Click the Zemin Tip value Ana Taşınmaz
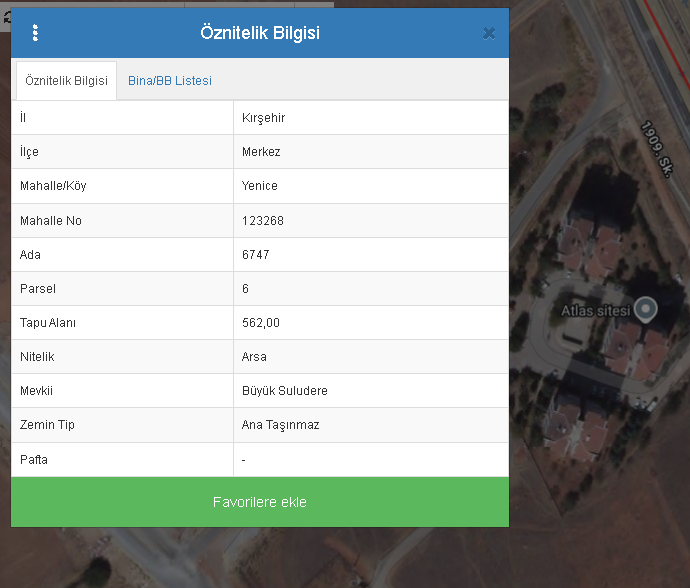The image size is (690, 588). (x=280, y=425)
